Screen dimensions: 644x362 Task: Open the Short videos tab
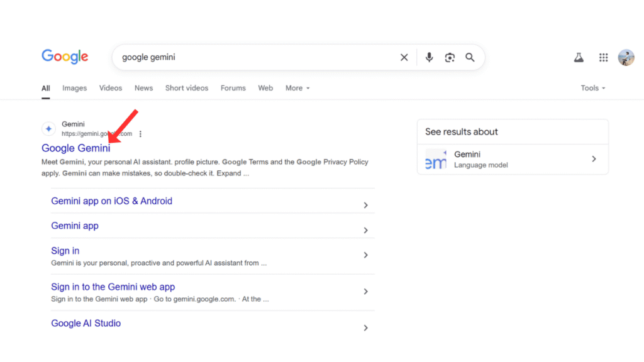186,88
